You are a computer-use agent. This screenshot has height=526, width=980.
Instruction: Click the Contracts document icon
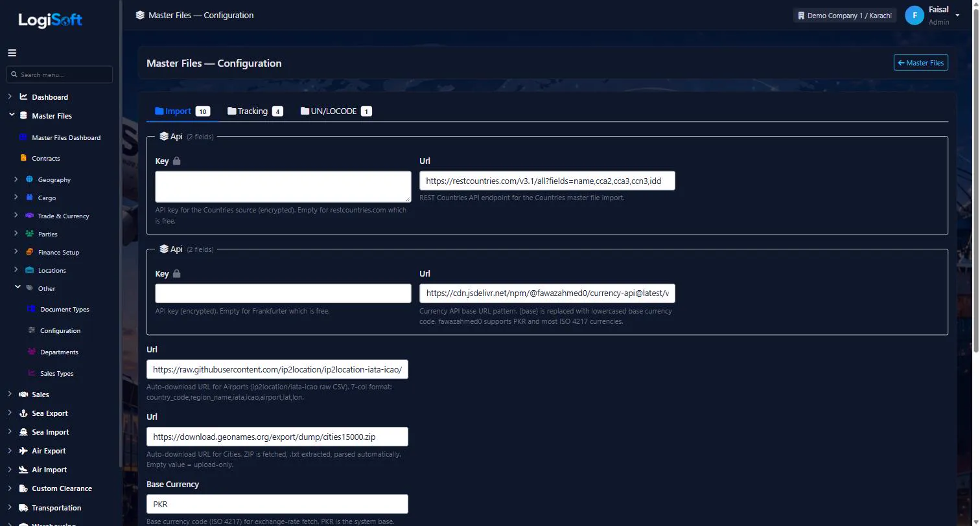tap(23, 157)
